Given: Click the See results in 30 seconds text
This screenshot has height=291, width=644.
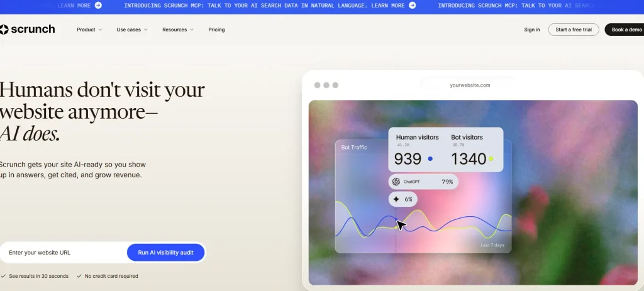Looking at the screenshot, I should click(x=38, y=276).
